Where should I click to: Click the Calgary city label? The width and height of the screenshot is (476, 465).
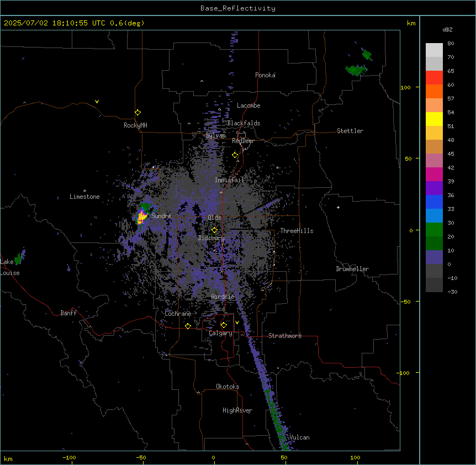coord(221,333)
